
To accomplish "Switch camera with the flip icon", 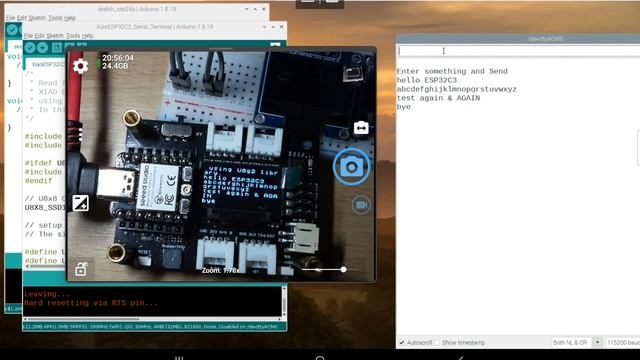I will pos(361,128).
